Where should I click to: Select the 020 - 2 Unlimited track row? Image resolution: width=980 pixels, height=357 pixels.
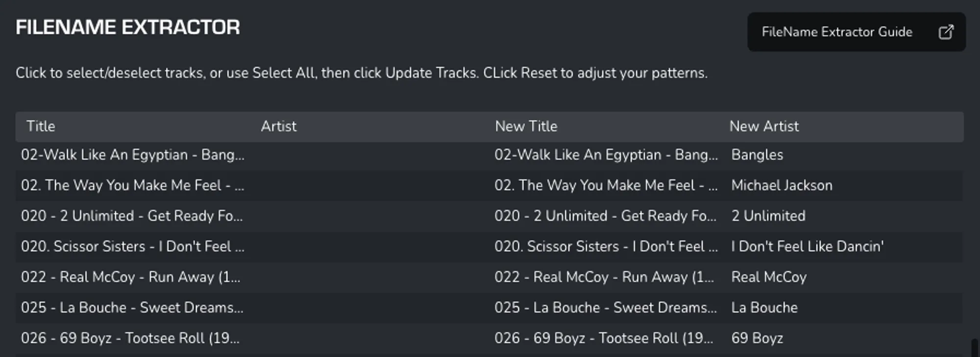pyautogui.click(x=489, y=216)
